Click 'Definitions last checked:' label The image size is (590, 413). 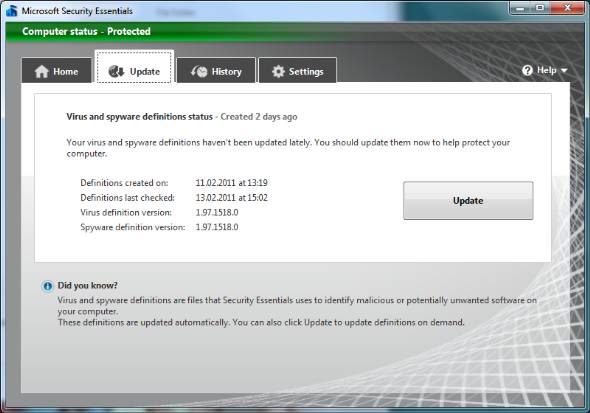point(128,197)
